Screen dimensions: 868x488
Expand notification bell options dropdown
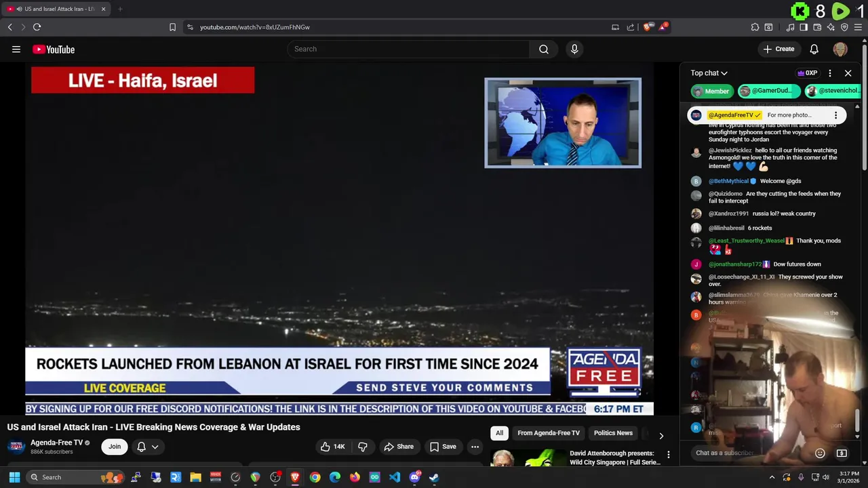click(x=155, y=447)
